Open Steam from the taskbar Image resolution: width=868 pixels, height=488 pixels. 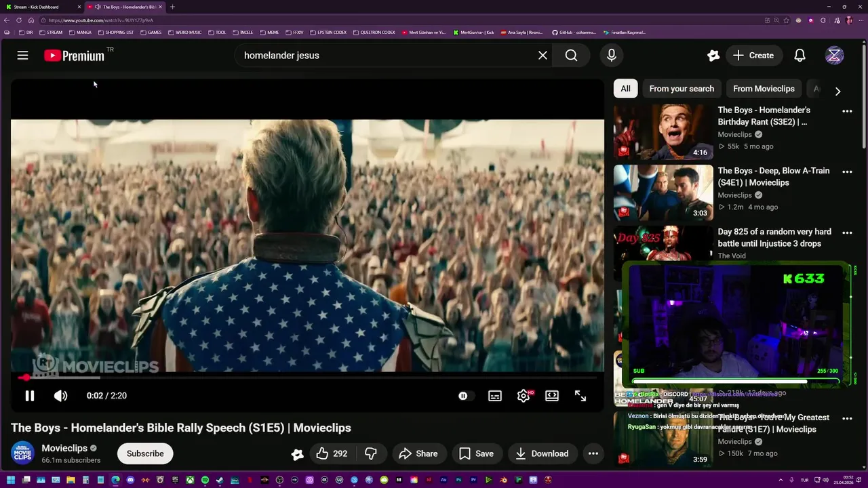click(x=220, y=480)
